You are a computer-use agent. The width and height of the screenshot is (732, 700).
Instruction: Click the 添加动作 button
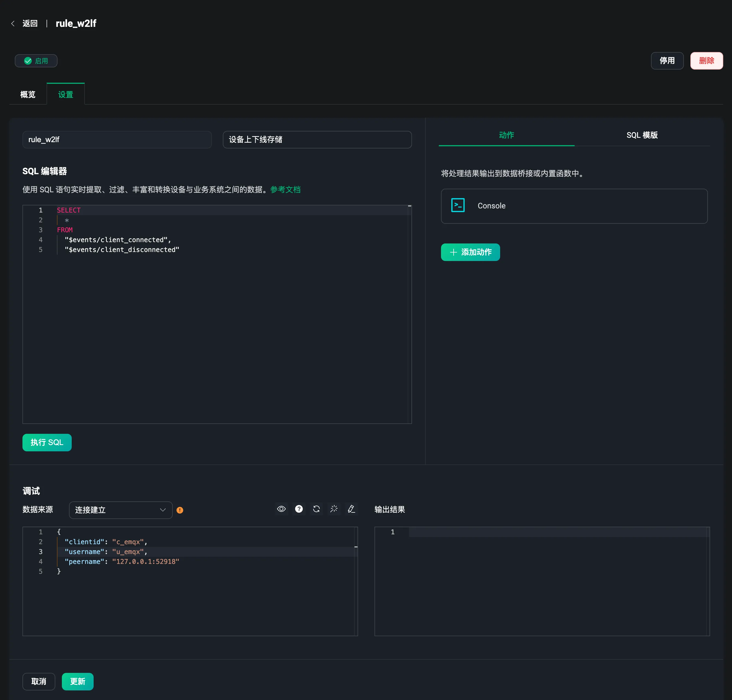(x=470, y=252)
